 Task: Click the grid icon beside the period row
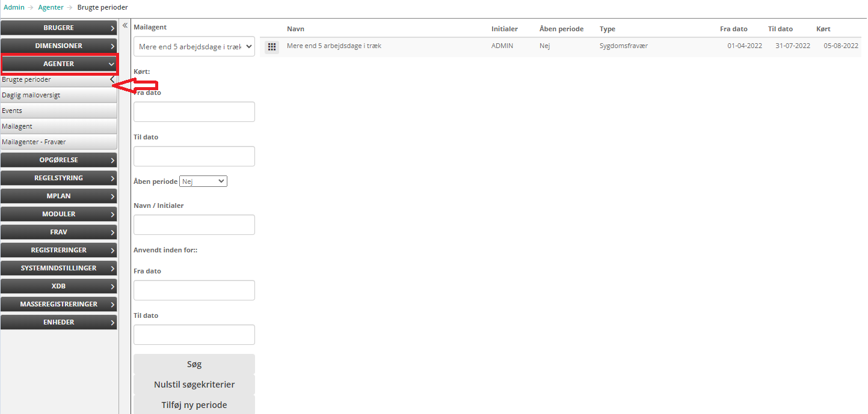coord(272,47)
